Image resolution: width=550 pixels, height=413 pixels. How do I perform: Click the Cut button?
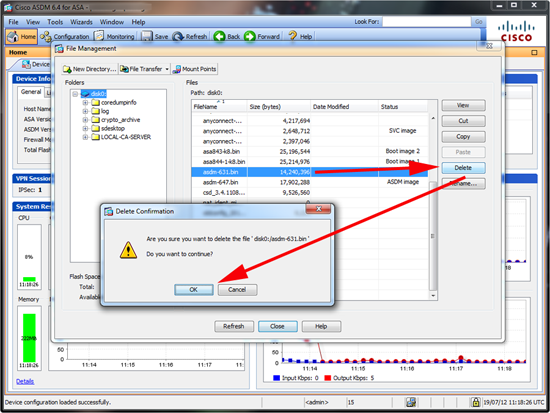[x=463, y=121]
